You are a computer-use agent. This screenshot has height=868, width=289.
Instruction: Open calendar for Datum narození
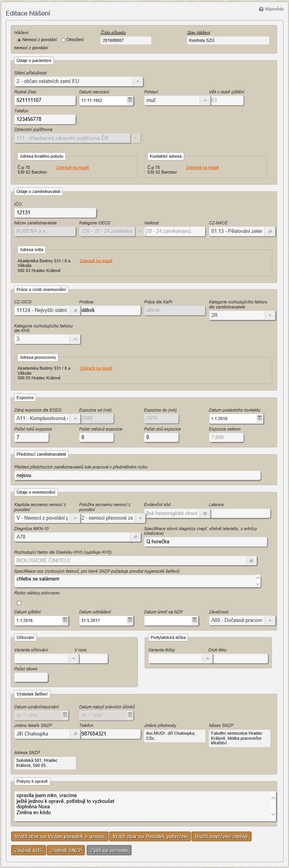130,100
